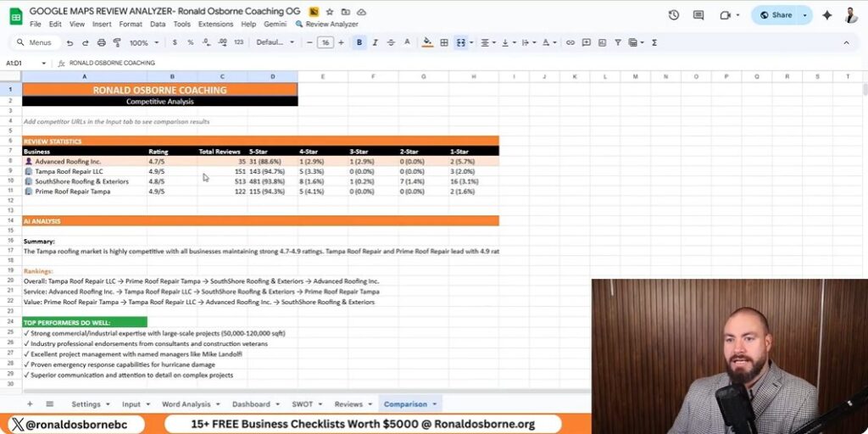Click the font size field

325,42
